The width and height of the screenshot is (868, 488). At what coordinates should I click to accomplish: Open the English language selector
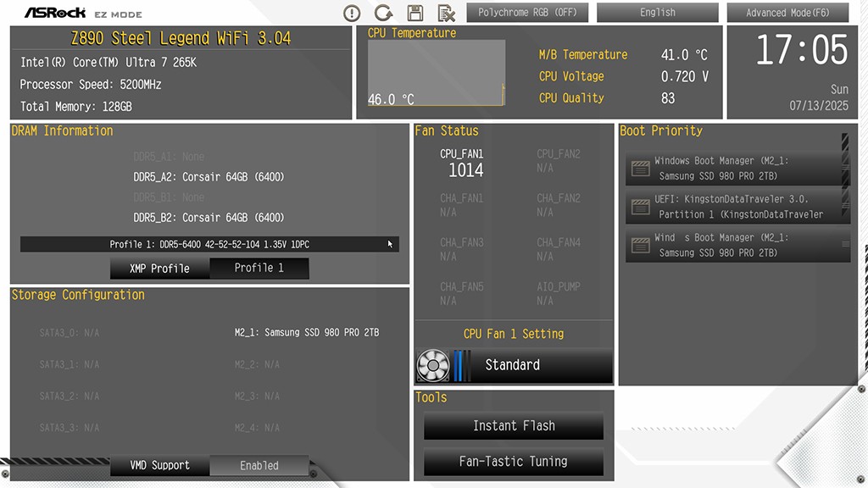[658, 12]
